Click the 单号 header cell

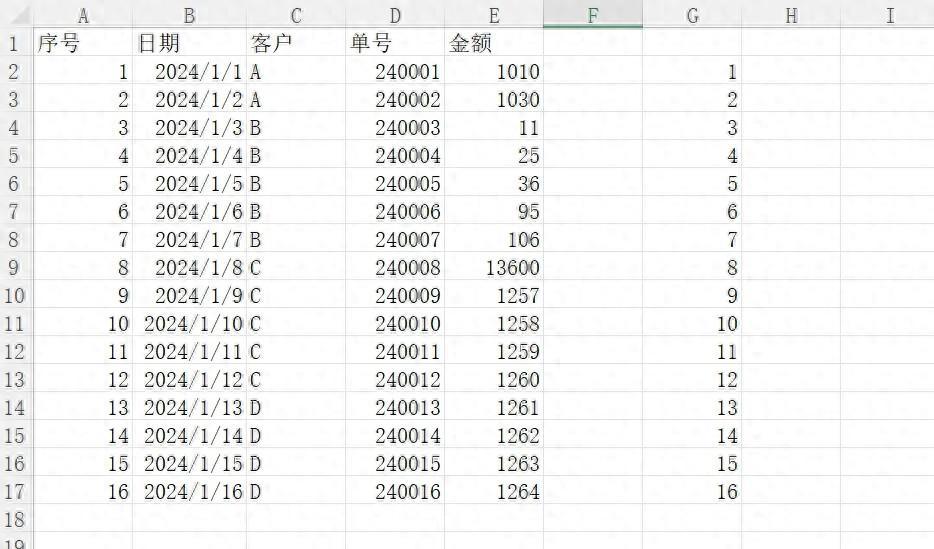tap(395, 43)
